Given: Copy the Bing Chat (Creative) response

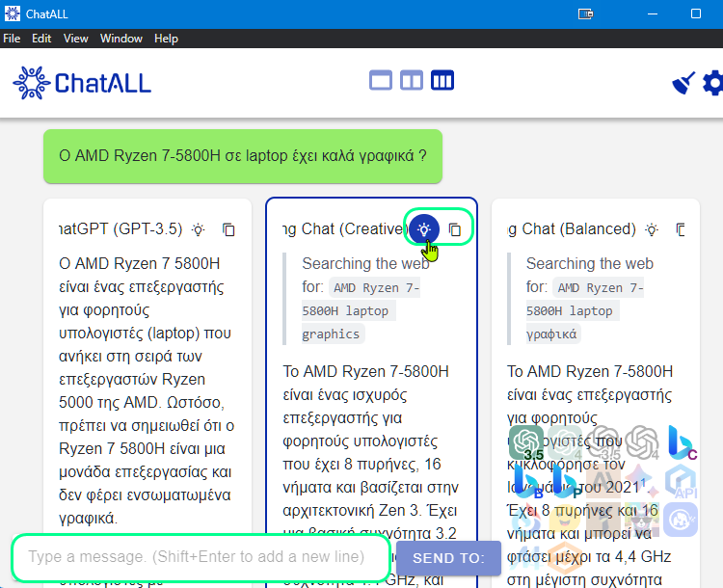Looking at the screenshot, I should click(455, 229).
